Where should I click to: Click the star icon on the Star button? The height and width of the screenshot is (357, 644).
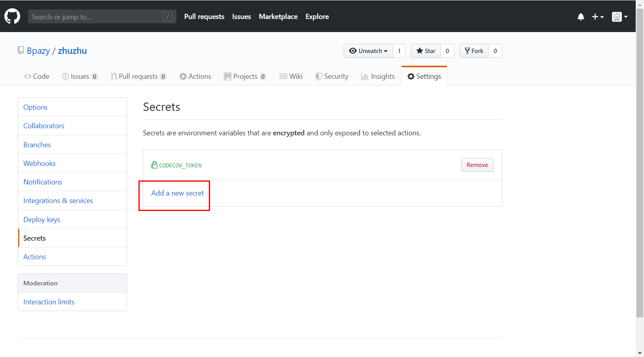point(420,51)
